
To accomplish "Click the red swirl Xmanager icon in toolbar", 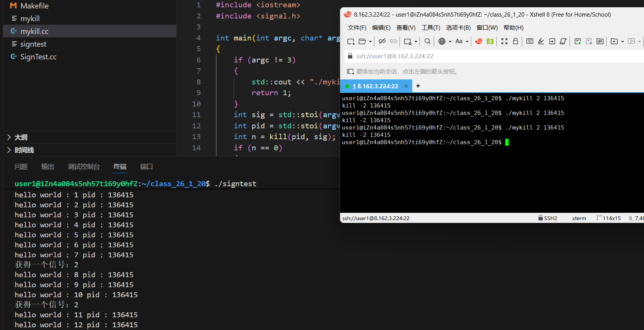I will point(479,41).
